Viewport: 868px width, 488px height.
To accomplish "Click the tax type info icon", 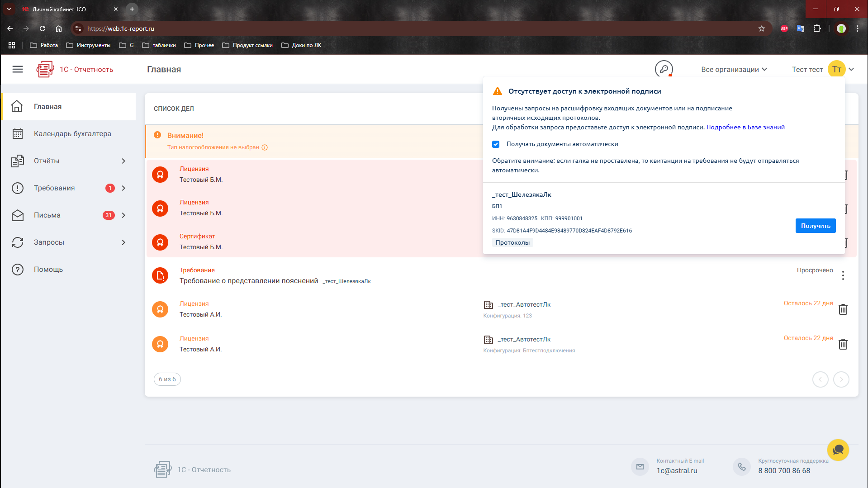I will coord(265,147).
